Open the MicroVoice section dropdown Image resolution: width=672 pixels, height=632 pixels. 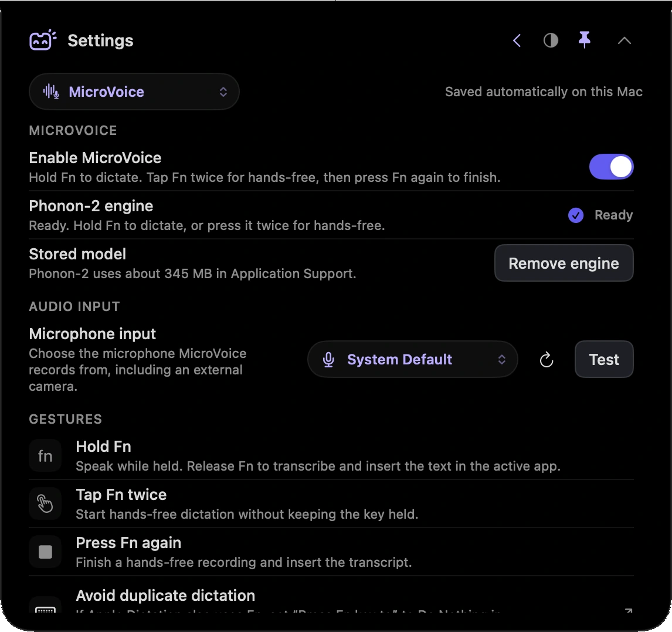[x=134, y=92]
